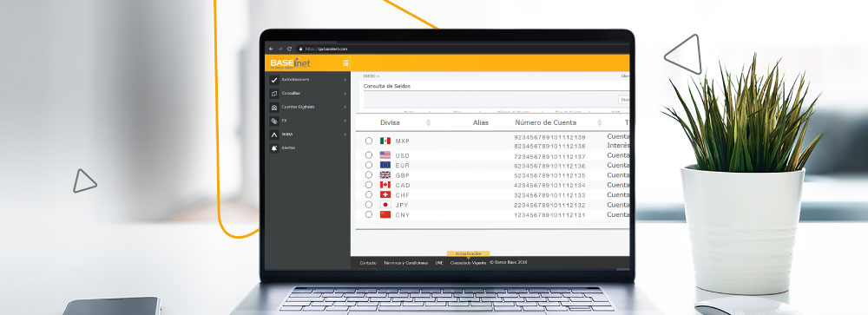Toggle the sidebar hamburger menu icon
The image size is (868, 315).
(x=345, y=63)
